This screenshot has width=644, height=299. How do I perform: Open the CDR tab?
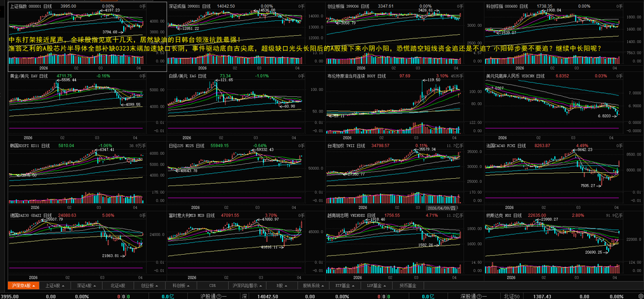click(x=212, y=285)
